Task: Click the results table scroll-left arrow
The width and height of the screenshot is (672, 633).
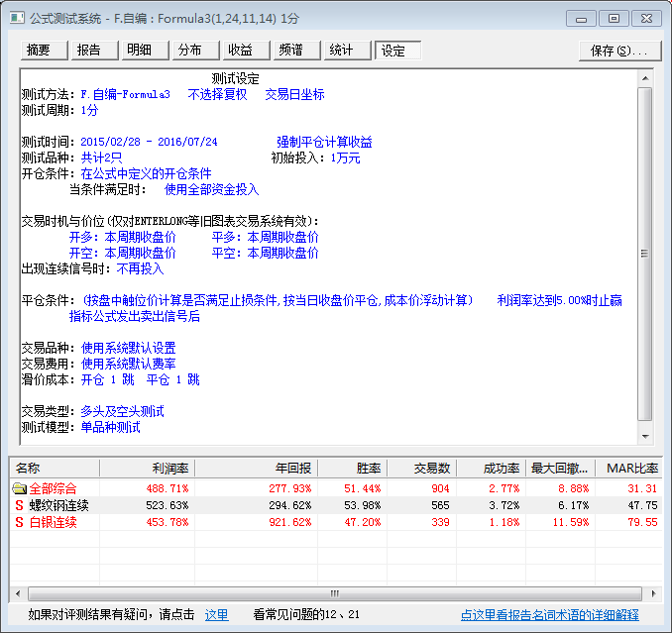Action: tap(18, 593)
